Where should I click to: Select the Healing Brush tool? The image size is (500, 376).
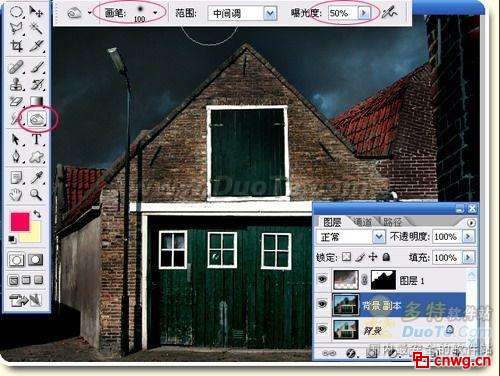coord(16,67)
